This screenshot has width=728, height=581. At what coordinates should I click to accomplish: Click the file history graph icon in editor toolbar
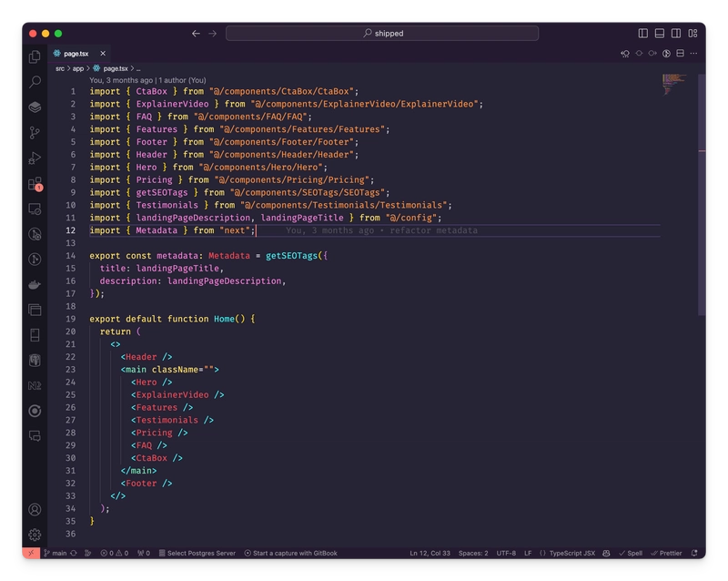666,54
